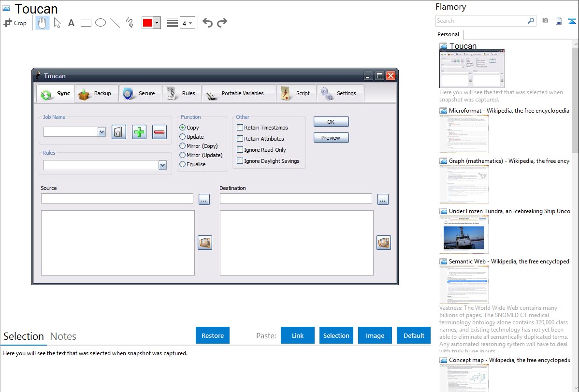Click the Preview button
579x392 pixels.
[x=331, y=138]
